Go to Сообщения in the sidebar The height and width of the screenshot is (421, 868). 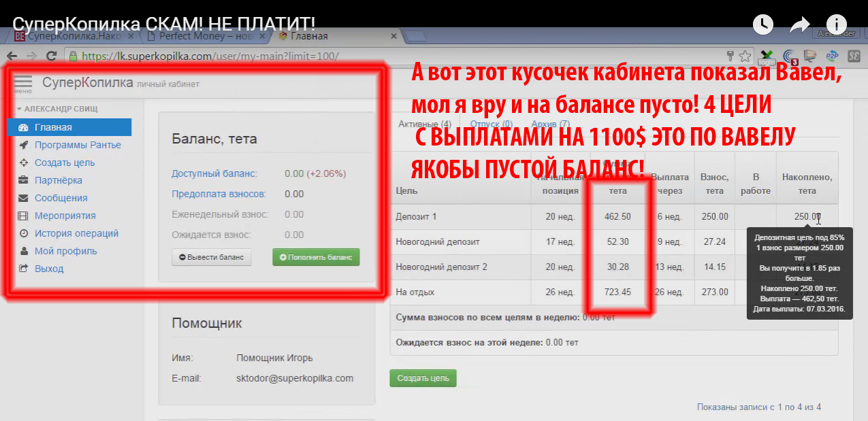(61, 198)
